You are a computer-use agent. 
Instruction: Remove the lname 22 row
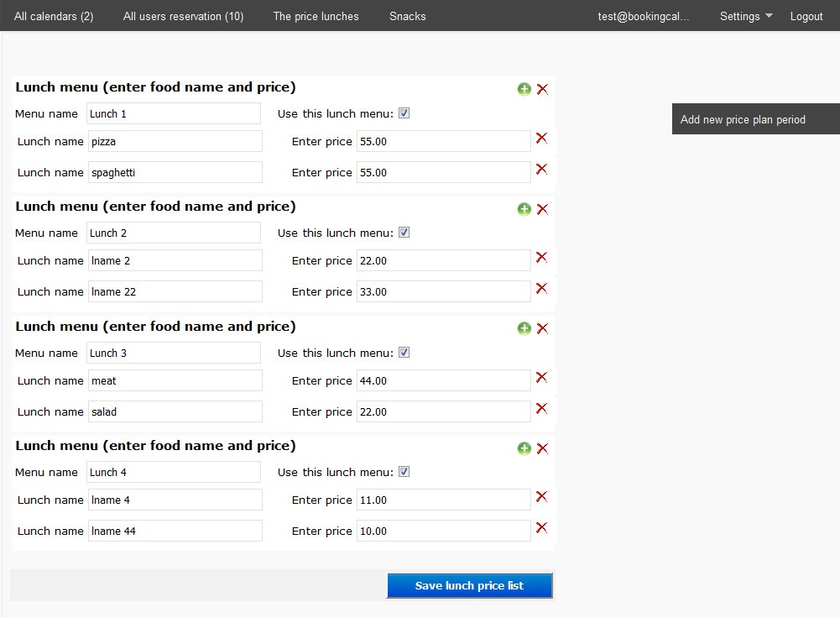click(x=541, y=288)
